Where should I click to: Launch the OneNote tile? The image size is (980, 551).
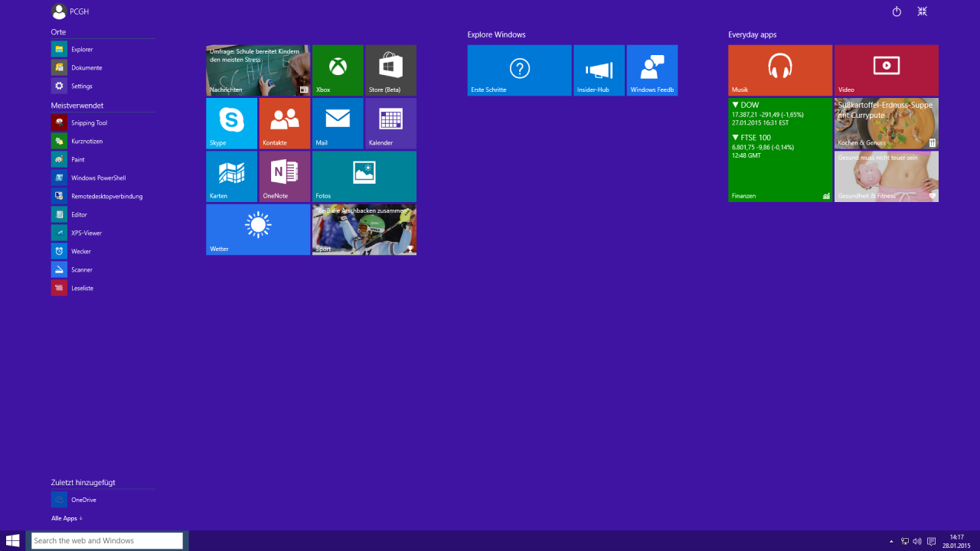pyautogui.click(x=285, y=176)
